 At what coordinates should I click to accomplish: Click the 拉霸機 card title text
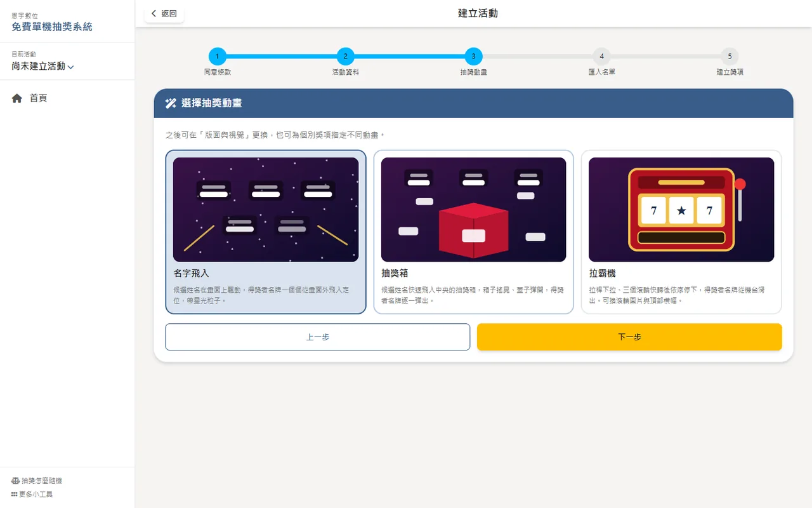[x=603, y=273]
